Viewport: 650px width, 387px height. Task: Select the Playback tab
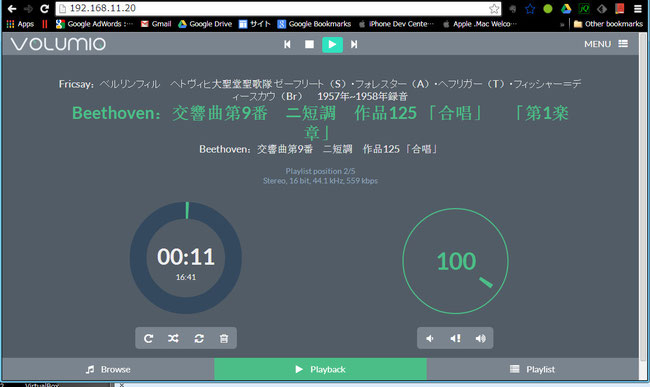pos(320,369)
